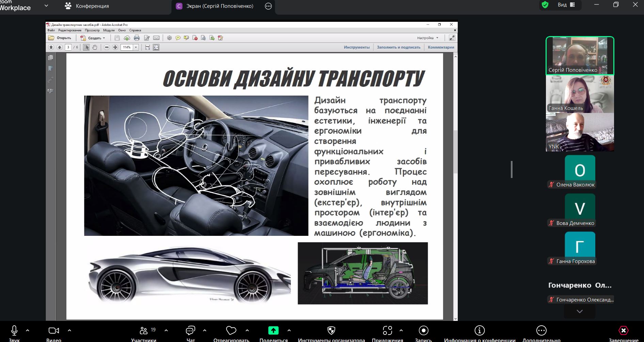The height and width of the screenshot is (342, 644).
Task: Open Zoom host tools shield icon
Action: tap(331, 330)
